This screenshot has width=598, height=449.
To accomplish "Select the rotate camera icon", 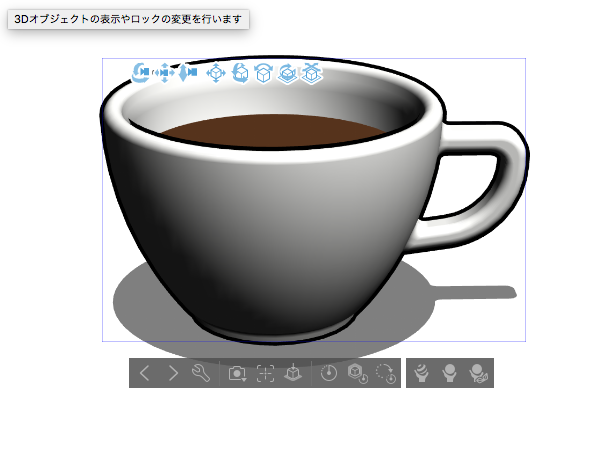I will (x=141, y=72).
